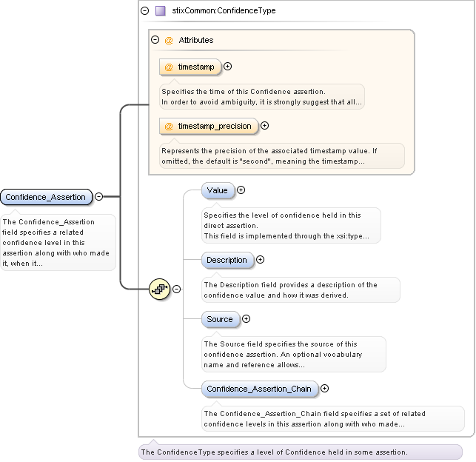
Task: Select the Confidence_Assertion_Chain element node
Action: click(260, 389)
